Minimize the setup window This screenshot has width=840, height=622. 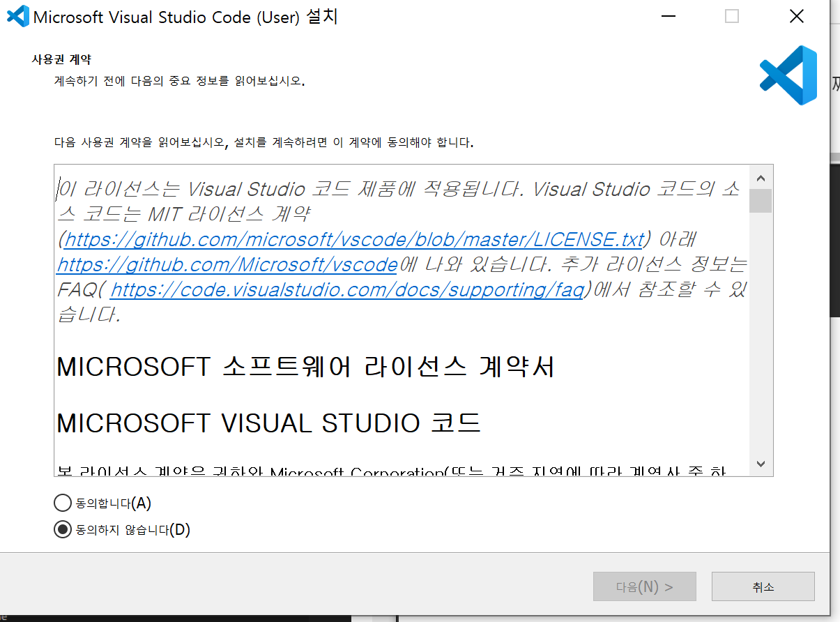(668, 16)
